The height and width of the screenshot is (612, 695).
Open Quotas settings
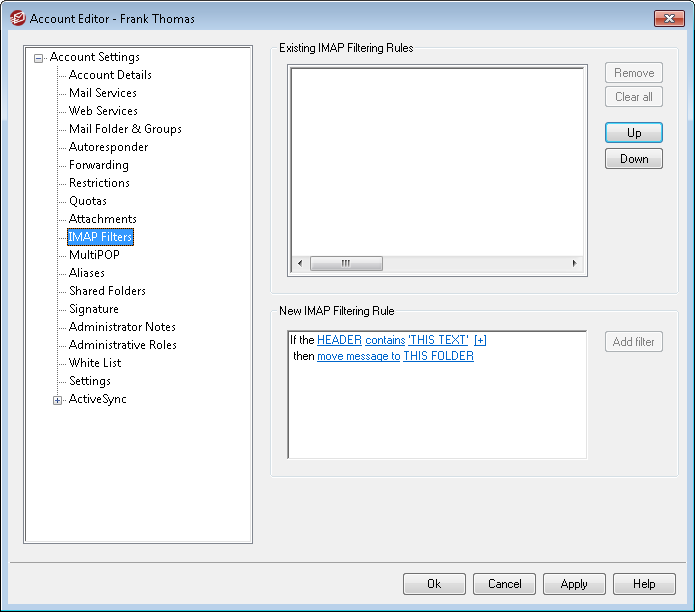[88, 201]
